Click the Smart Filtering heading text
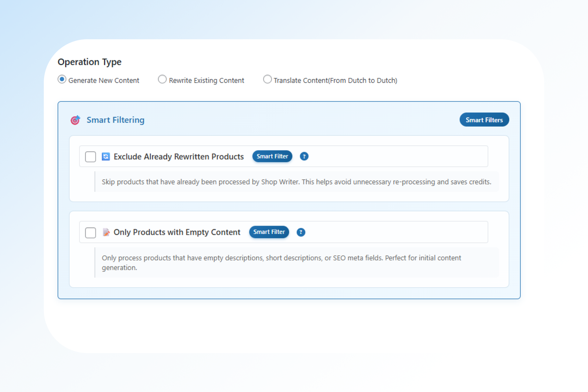 click(x=115, y=120)
